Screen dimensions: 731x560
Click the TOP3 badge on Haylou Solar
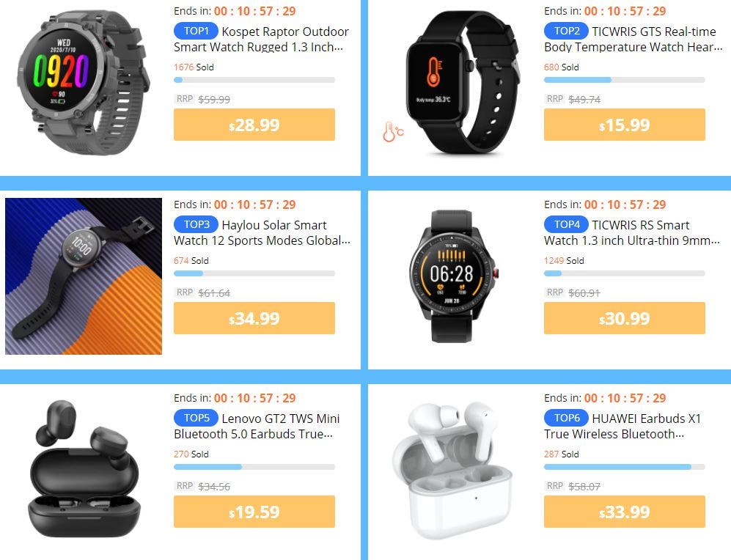point(196,224)
